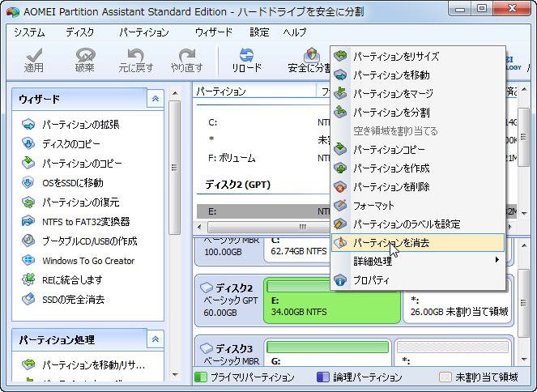Select the G: partition block on ディスク3
Image resolution: width=537 pixels, height=392 pixels.
[327, 352]
